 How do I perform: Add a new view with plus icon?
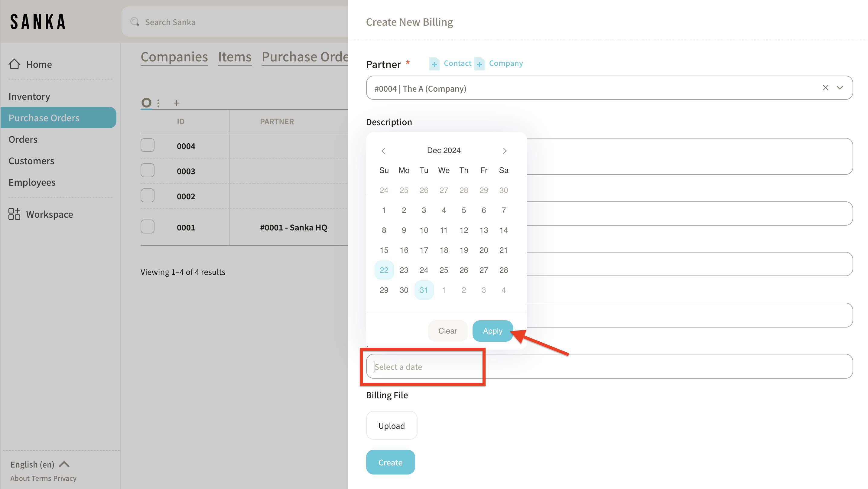click(176, 103)
